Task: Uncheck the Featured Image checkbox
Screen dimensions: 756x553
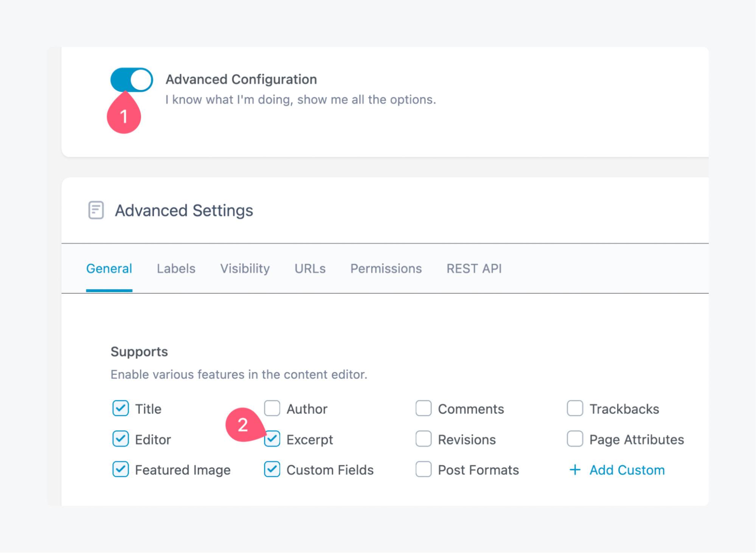Action: pos(121,469)
